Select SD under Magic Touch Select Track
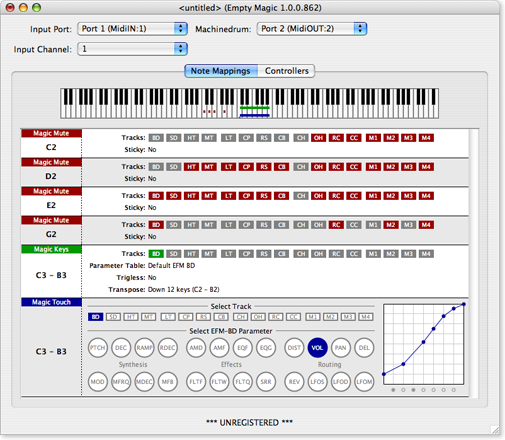Viewport: 505px width, 440px height. point(113,317)
